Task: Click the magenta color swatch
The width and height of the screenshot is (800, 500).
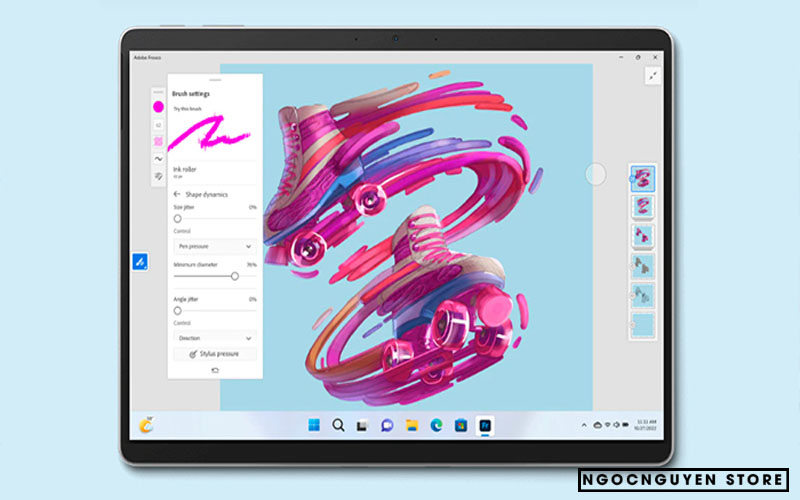Action: (158, 106)
